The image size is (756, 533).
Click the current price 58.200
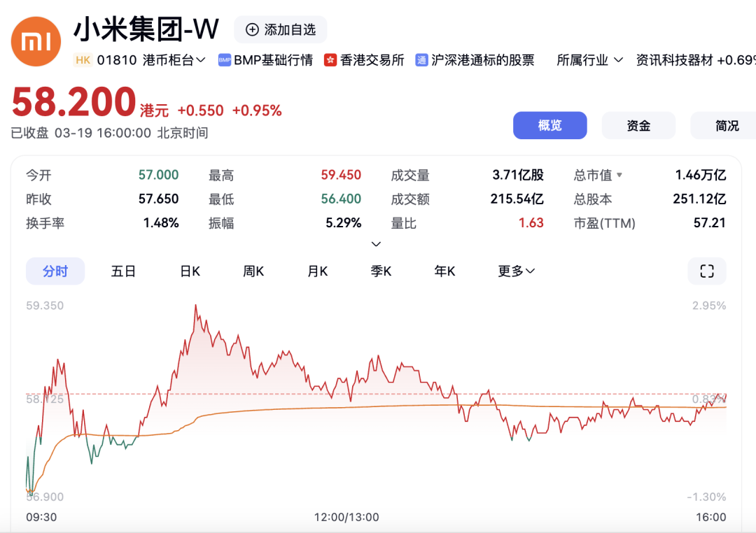click(x=73, y=101)
